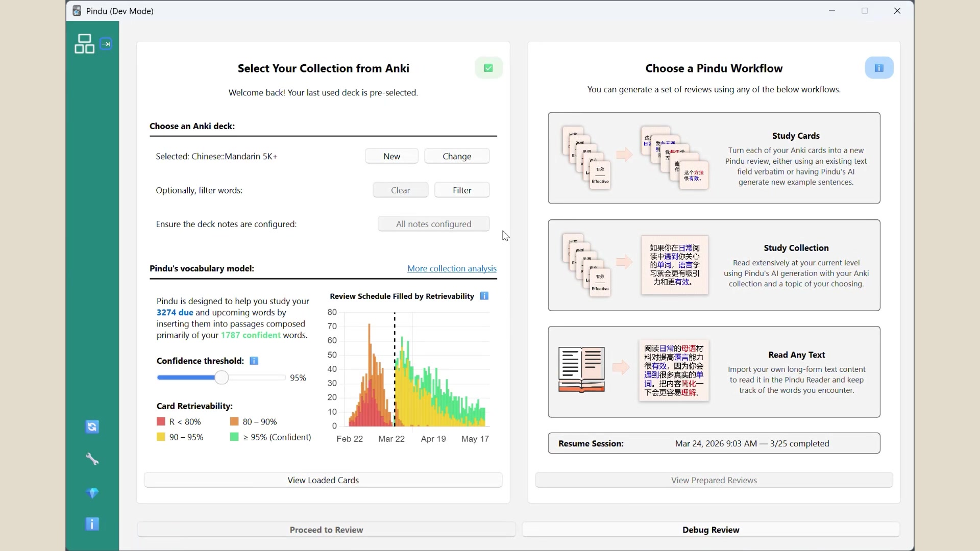Viewport: 980px width, 551px height.
Task: Click the yellow 90 – 95% legend swatch
Action: click(x=161, y=437)
